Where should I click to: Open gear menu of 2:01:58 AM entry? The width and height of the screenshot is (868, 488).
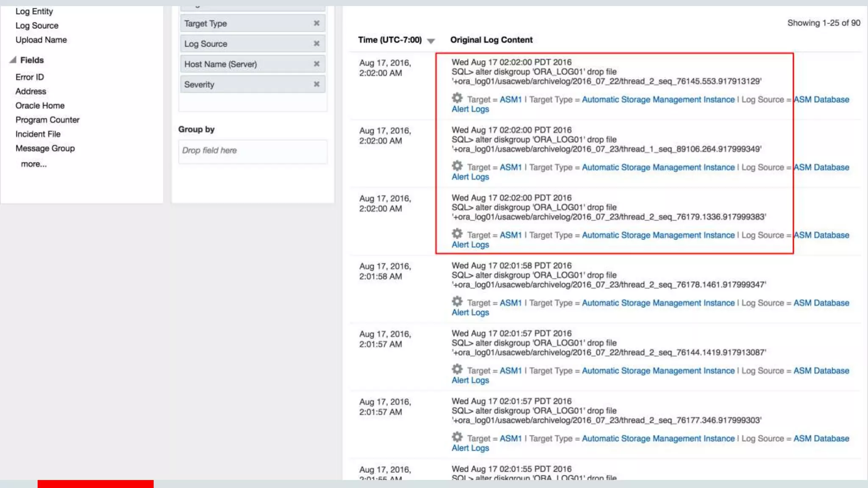coord(457,302)
